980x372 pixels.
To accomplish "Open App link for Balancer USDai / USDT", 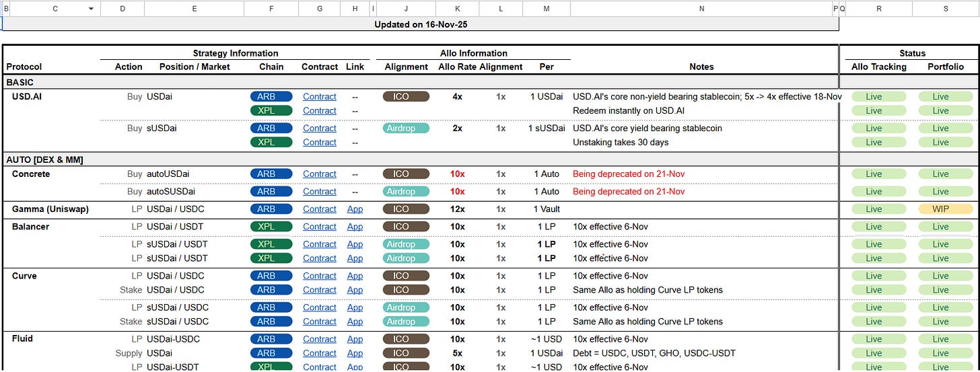I will pos(355,227).
